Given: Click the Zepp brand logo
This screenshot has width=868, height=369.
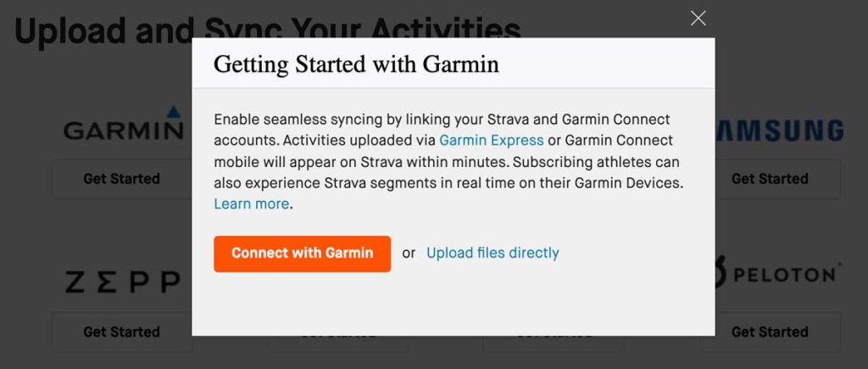Looking at the screenshot, I should pyautogui.click(x=123, y=282).
